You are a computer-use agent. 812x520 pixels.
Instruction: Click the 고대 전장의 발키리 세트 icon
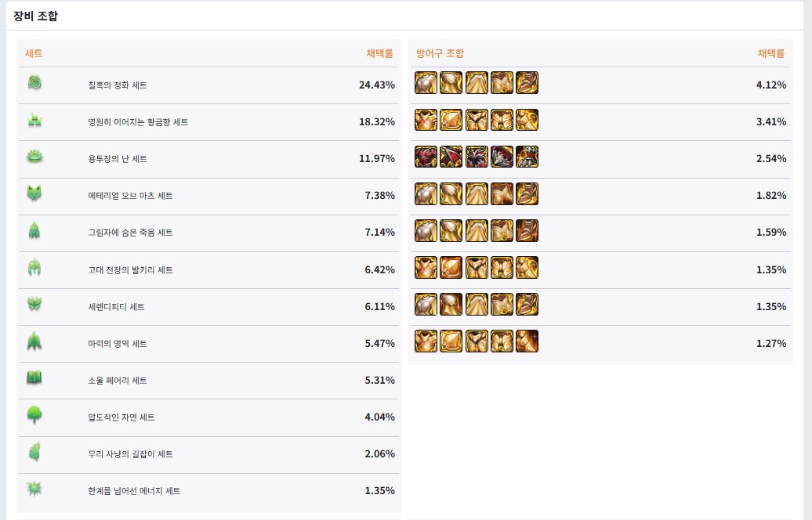pyautogui.click(x=34, y=269)
